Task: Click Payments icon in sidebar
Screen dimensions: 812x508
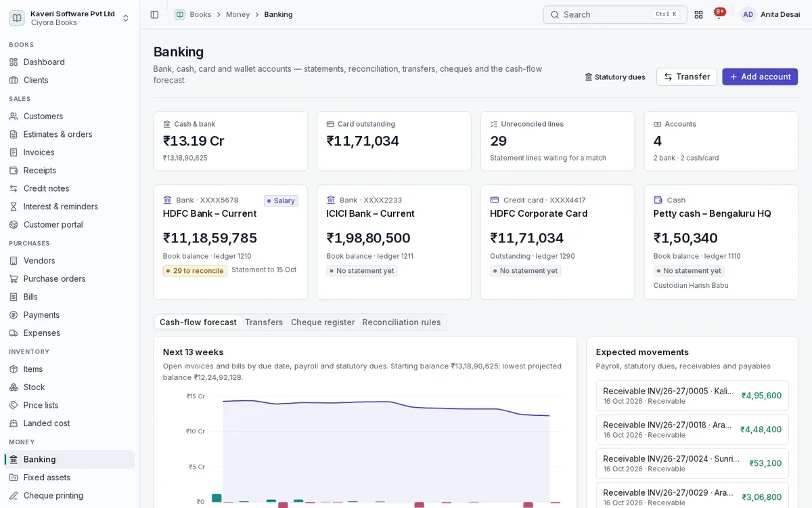Action: click(14, 315)
